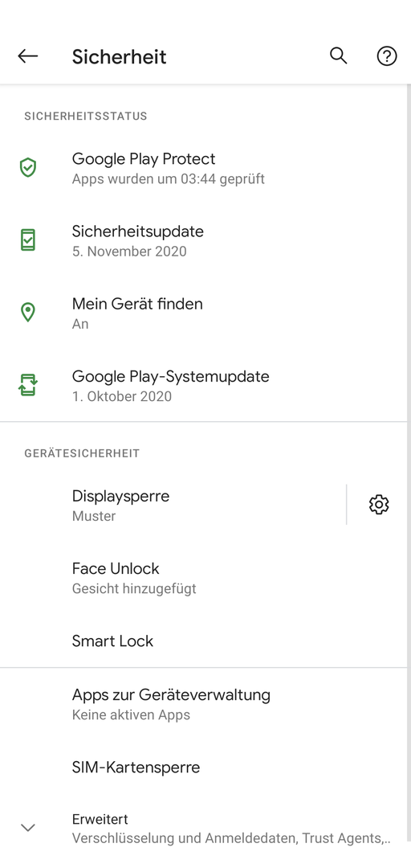Image resolution: width=411 pixels, height=868 pixels.
Task: Open Smart Lock option
Action: (x=205, y=641)
